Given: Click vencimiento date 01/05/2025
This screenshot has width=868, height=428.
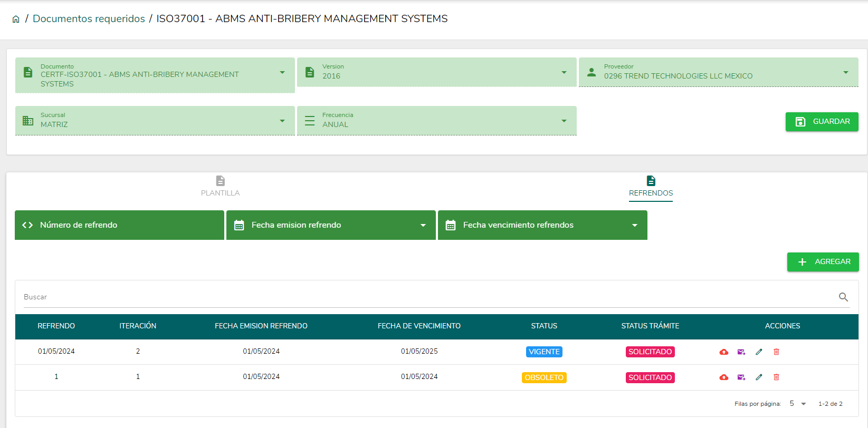Looking at the screenshot, I should [419, 352].
